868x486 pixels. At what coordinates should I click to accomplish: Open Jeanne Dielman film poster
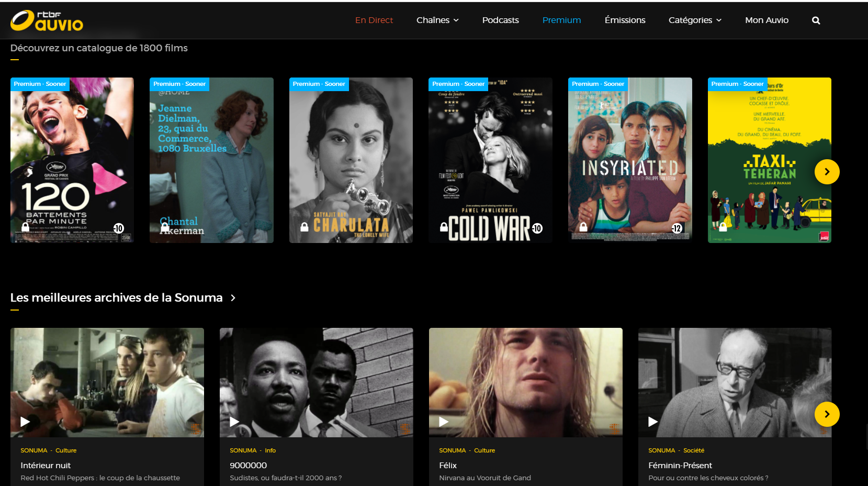click(211, 160)
